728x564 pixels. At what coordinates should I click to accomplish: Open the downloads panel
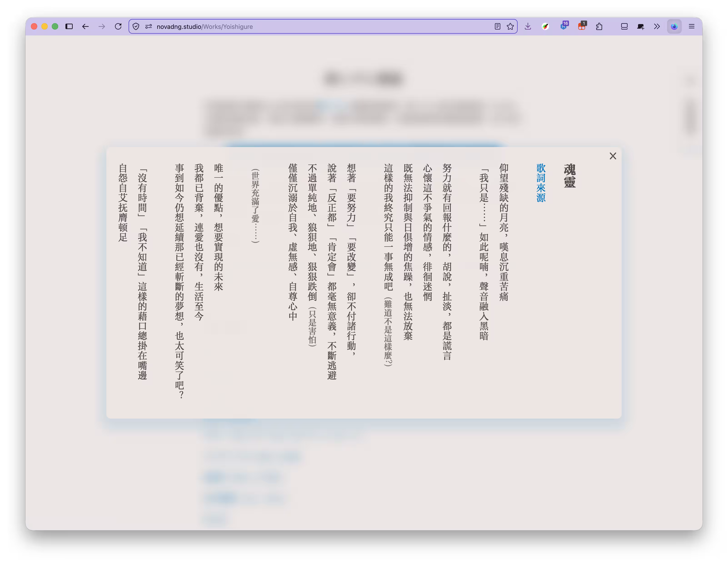[528, 26]
